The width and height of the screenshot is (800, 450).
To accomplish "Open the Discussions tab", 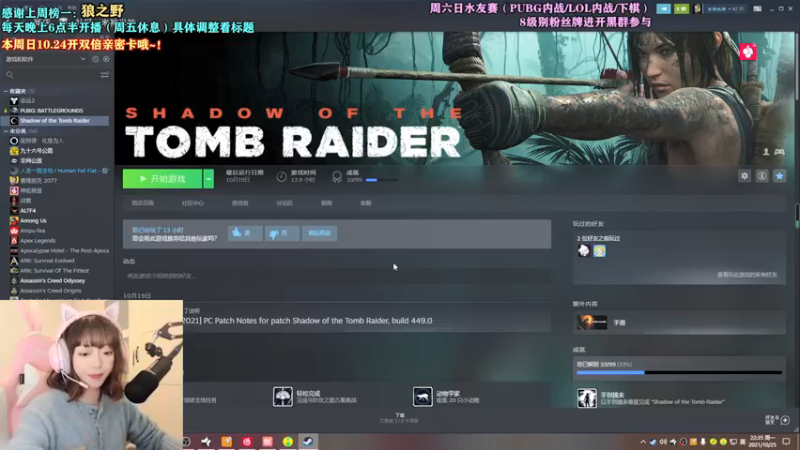I will point(284,203).
